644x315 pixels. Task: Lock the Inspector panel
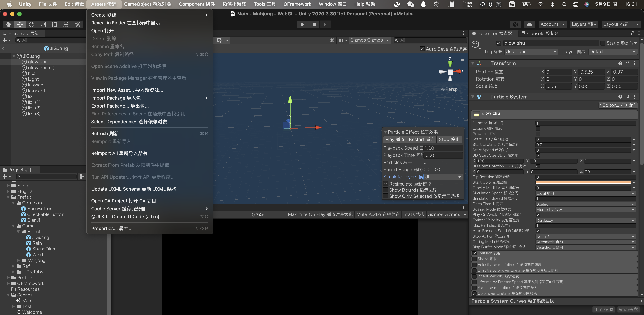[x=633, y=33]
